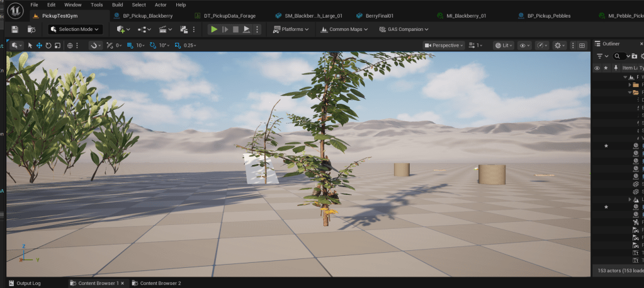The image size is (644, 288).
Task: Open the Platforms dropdown menu
Action: click(291, 29)
